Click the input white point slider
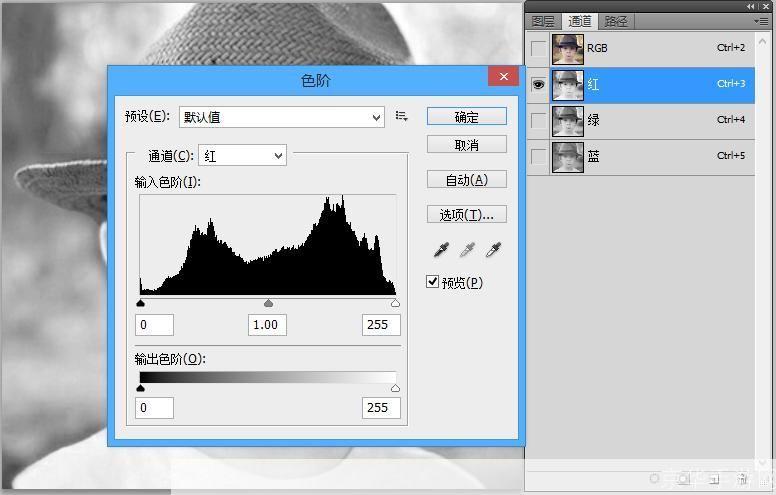The width and height of the screenshot is (776, 495). click(x=395, y=303)
